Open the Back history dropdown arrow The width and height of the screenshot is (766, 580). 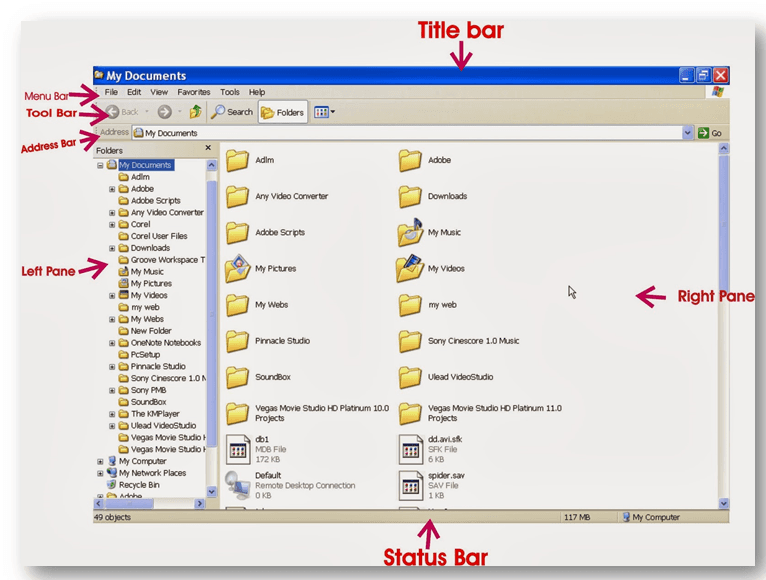(x=147, y=112)
